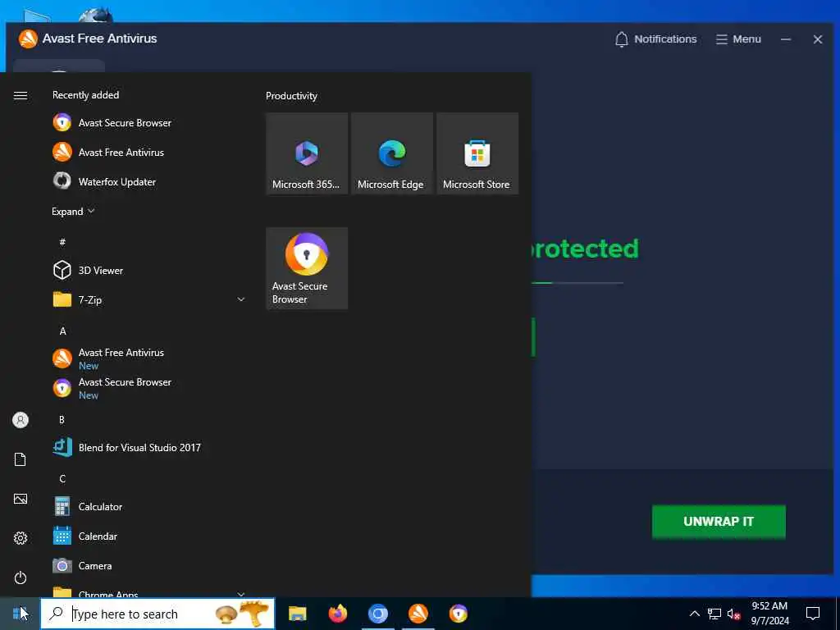Image resolution: width=840 pixels, height=630 pixels.
Task: Open the clock and date flyout
Action: coord(769,614)
